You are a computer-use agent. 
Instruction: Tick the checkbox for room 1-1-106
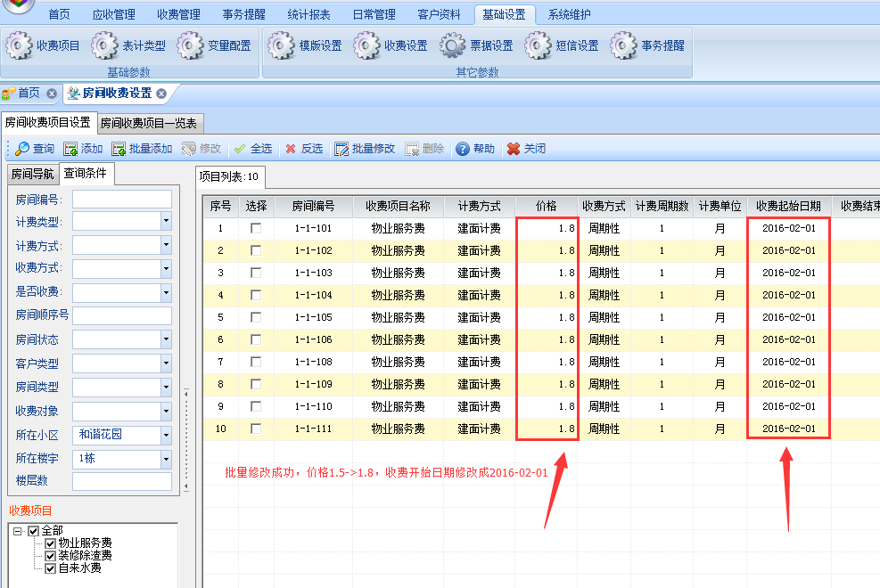coord(256,339)
